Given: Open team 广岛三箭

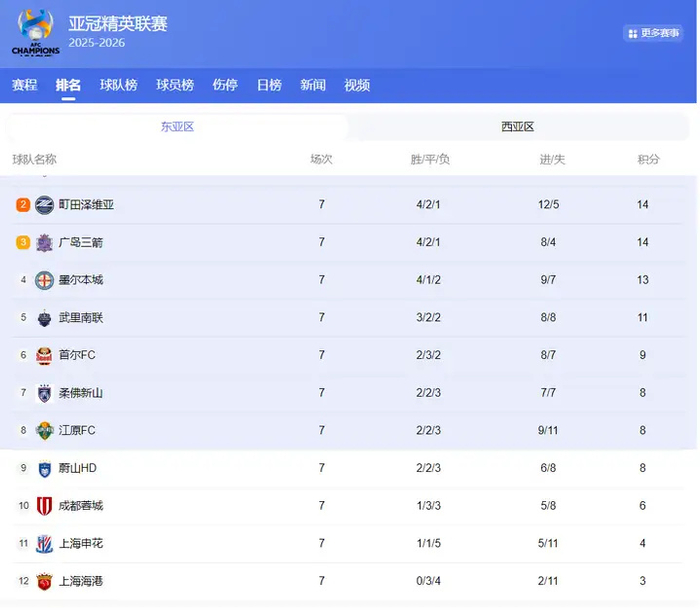Looking at the screenshot, I should [x=81, y=242].
